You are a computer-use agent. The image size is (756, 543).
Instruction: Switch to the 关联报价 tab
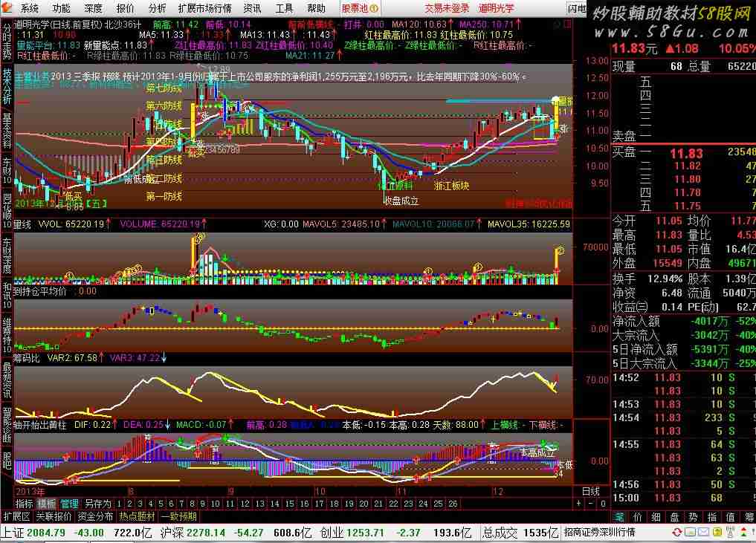(x=54, y=516)
